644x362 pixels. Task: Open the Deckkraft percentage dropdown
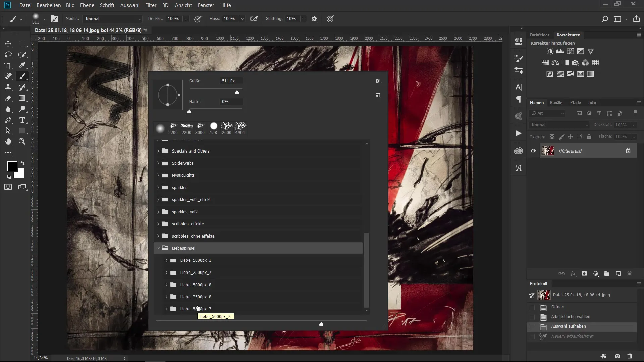186,19
